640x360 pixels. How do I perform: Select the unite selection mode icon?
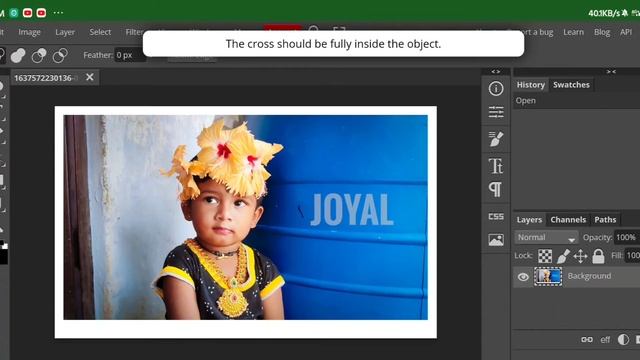pos(18,56)
